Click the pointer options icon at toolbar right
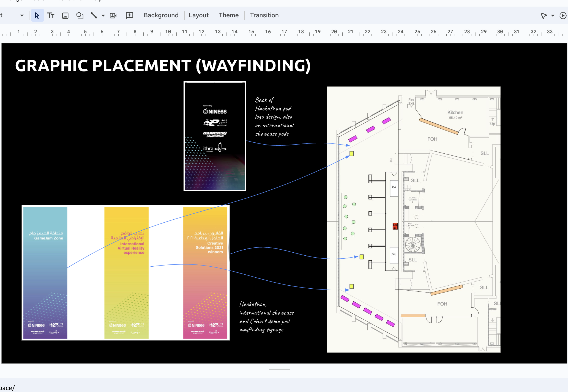Image resolution: width=568 pixels, height=392 pixels. coord(543,15)
